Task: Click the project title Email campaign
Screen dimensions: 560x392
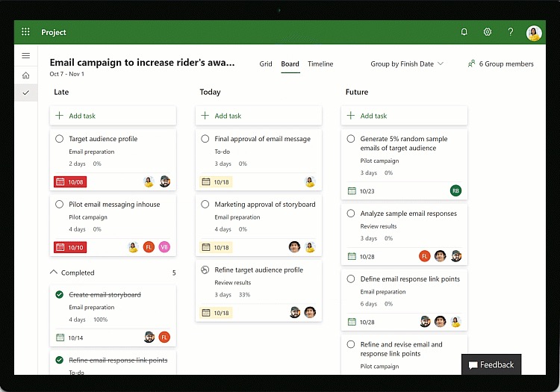Action: 142,63
